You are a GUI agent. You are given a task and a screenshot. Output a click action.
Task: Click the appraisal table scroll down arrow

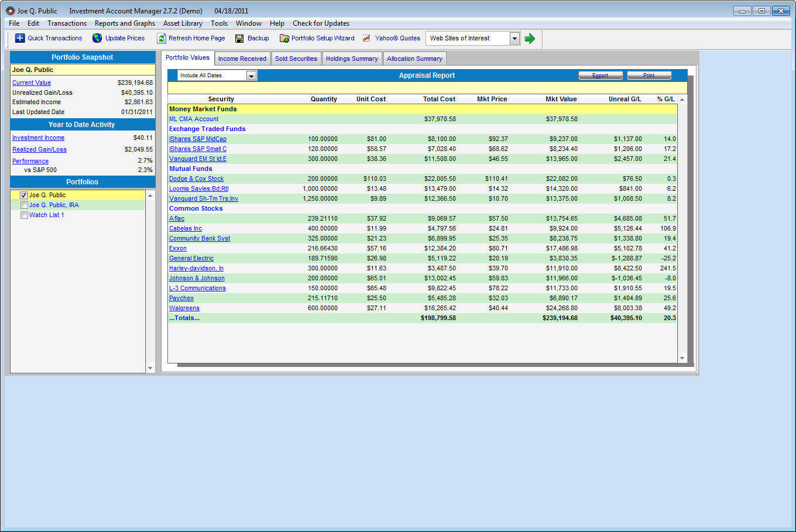682,358
